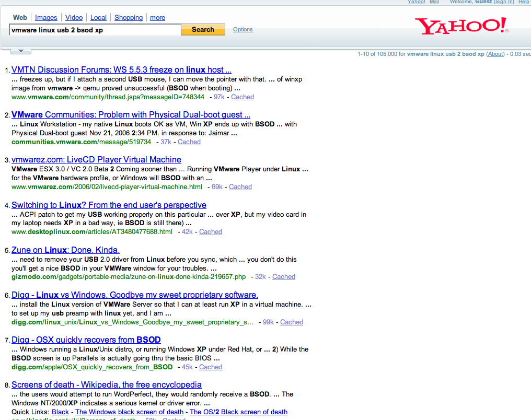This screenshot has width=531, height=420.
Task: View Cached copy of the desktoplinux.com result
Action: [x=211, y=232]
